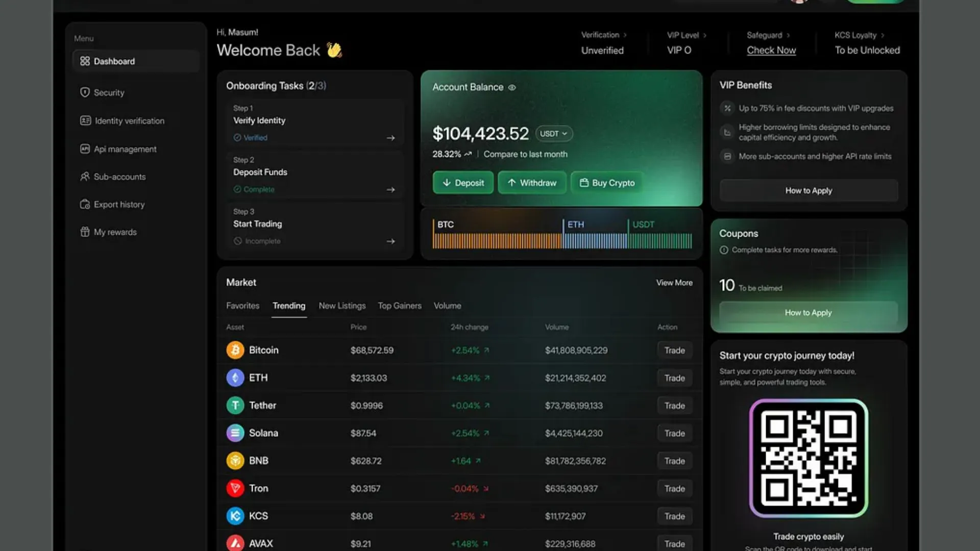Open the USDT currency dropdown

(554, 134)
